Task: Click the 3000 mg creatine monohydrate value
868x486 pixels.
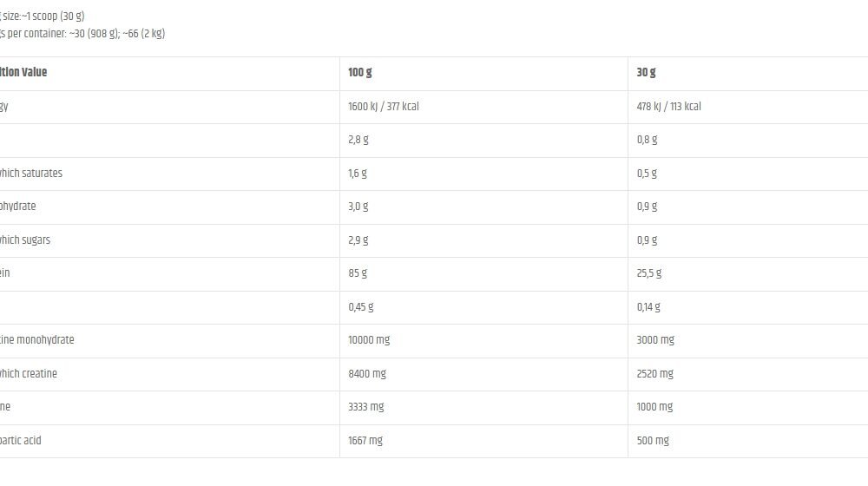Action: (x=655, y=340)
